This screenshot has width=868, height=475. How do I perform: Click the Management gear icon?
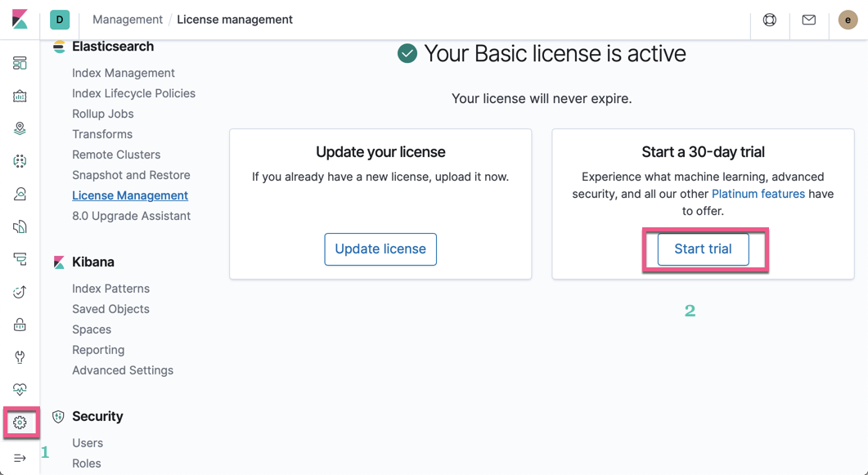coord(20,423)
